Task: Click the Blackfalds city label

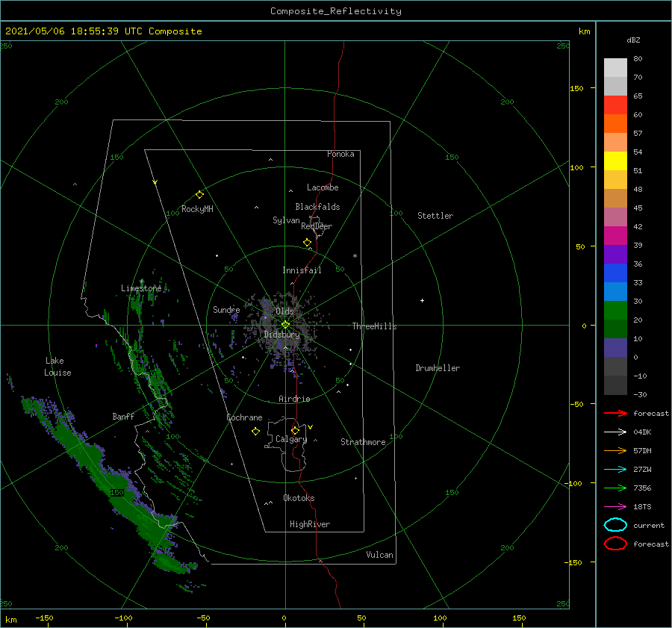Action: tap(317, 207)
